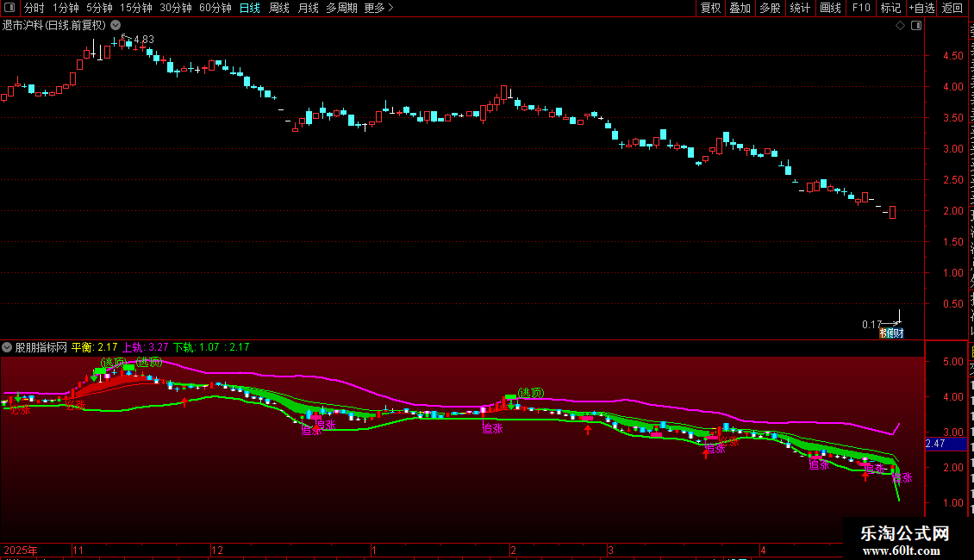Toggle the left panel icon in top bar
Viewport: 974px width, 560px height.
(9, 8)
